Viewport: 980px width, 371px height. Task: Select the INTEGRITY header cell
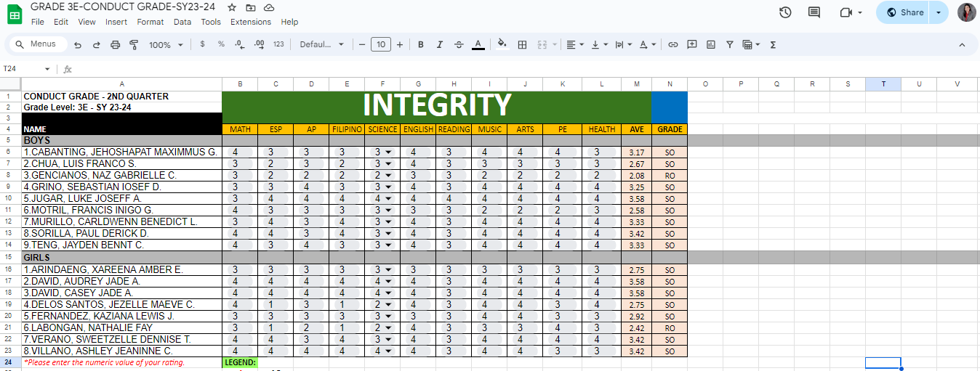coord(436,107)
